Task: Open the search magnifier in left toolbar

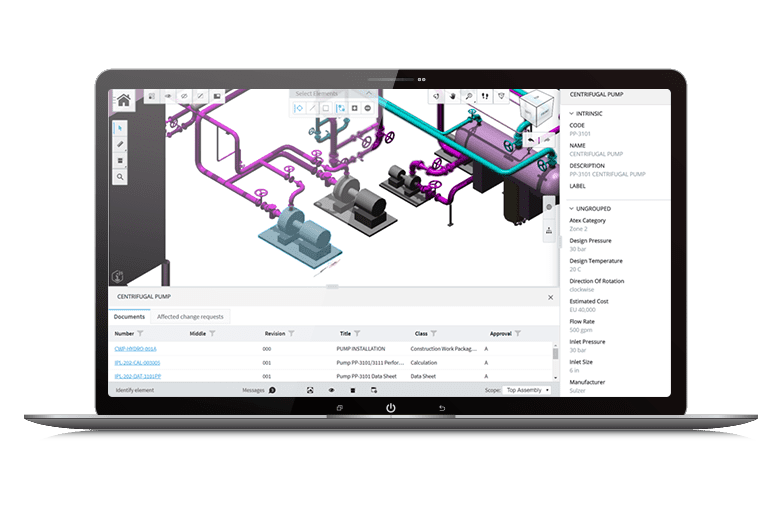Action: pyautogui.click(x=120, y=176)
